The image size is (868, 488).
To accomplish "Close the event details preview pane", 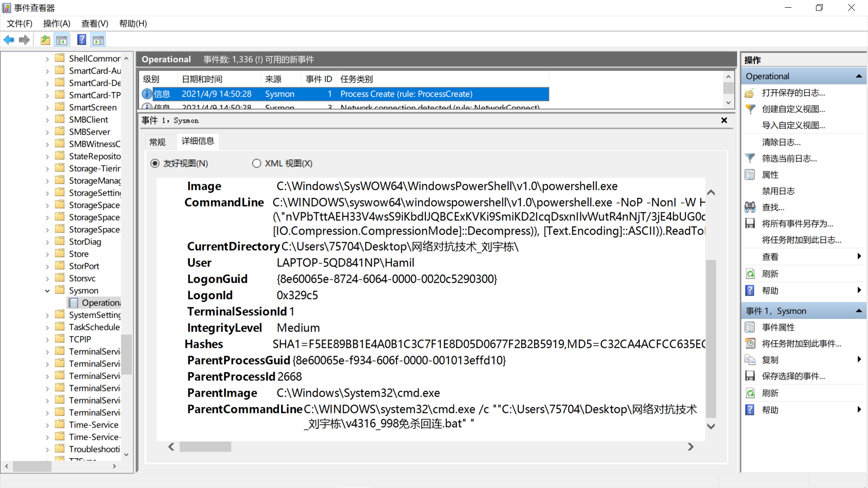I will point(724,120).
